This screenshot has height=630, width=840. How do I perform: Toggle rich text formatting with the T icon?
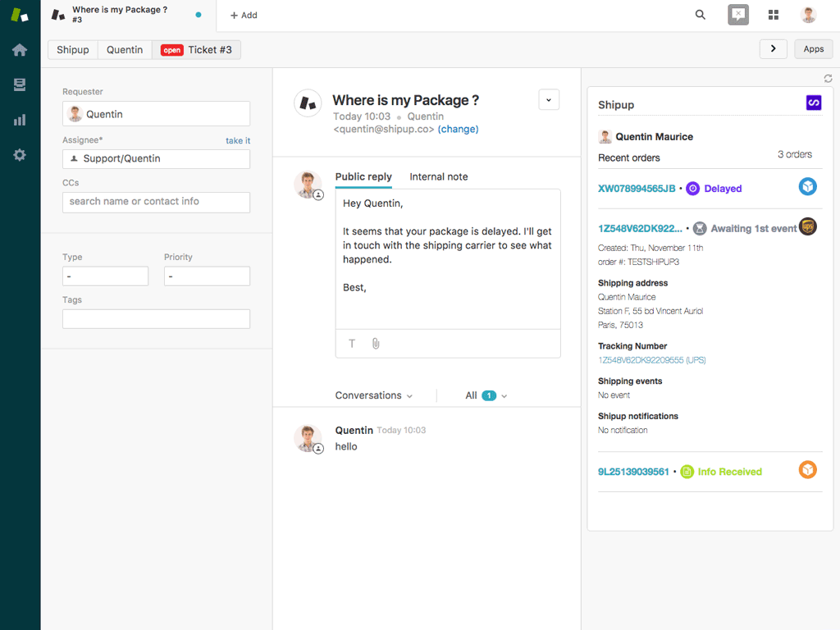[x=352, y=343]
